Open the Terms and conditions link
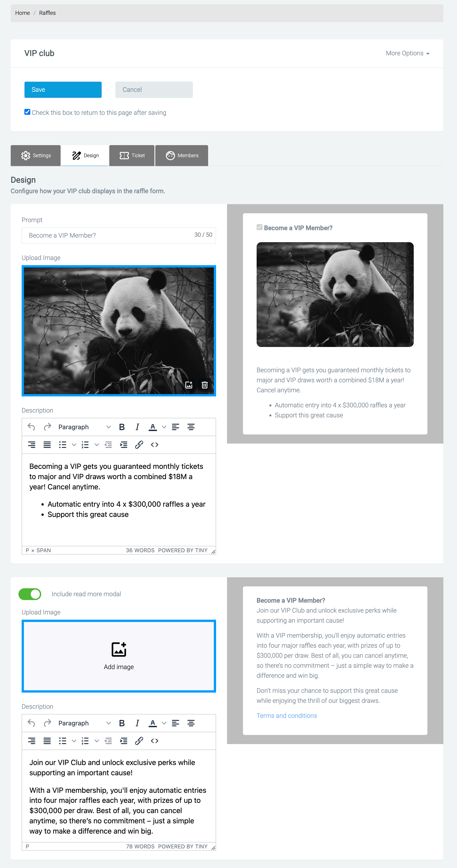The height and width of the screenshot is (868, 457). coord(287,716)
